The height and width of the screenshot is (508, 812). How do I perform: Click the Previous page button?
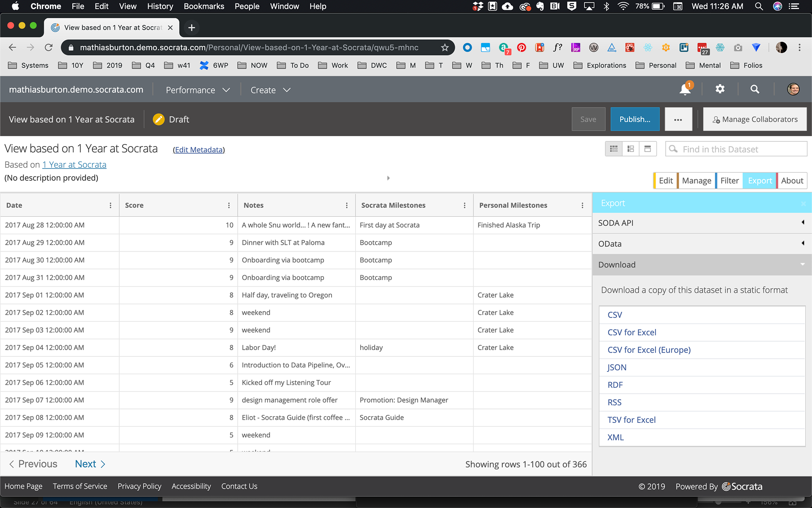point(33,464)
